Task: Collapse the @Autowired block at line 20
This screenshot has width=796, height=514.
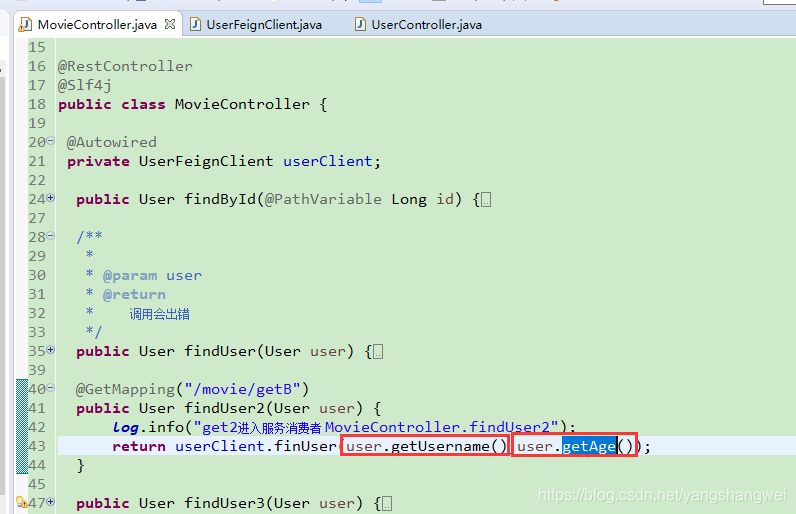Action: coord(50,142)
